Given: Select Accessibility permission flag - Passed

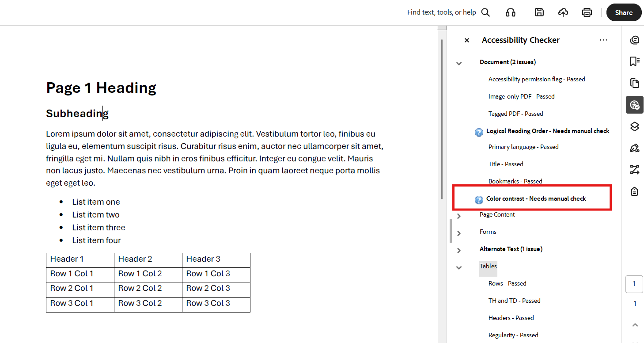Looking at the screenshot, I should point(537,79).
